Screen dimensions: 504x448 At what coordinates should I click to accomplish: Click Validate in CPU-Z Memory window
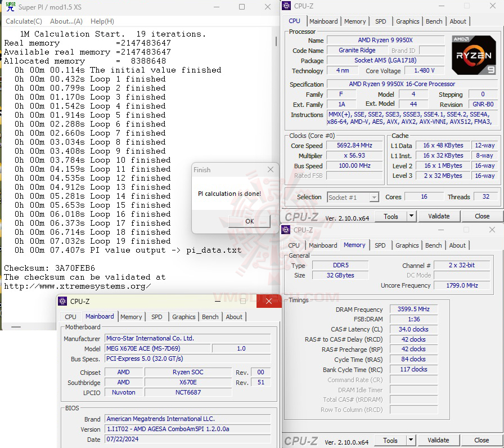tap(438, 440)
